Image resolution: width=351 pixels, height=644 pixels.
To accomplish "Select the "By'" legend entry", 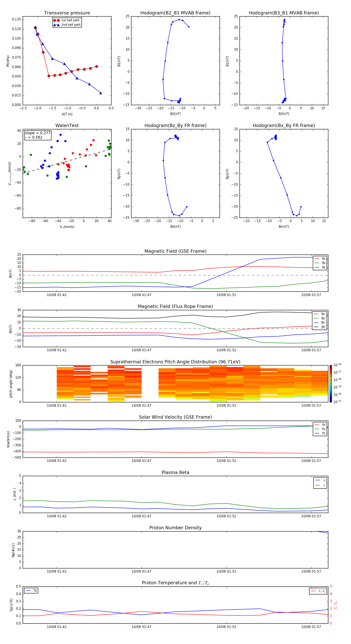I will (320, 318).
